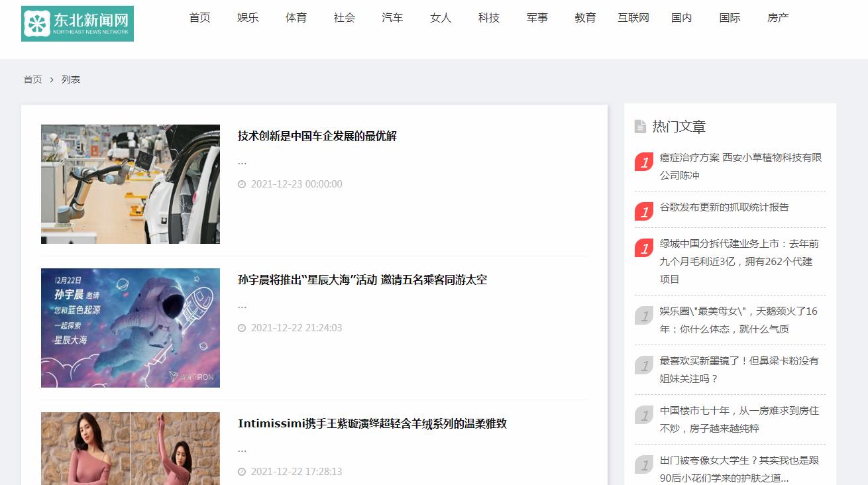The height and width of the screenshot is (485, 868).
Task: Click the clock icon beside 2021-12-23 00:00:00
Action: (242, 184)
